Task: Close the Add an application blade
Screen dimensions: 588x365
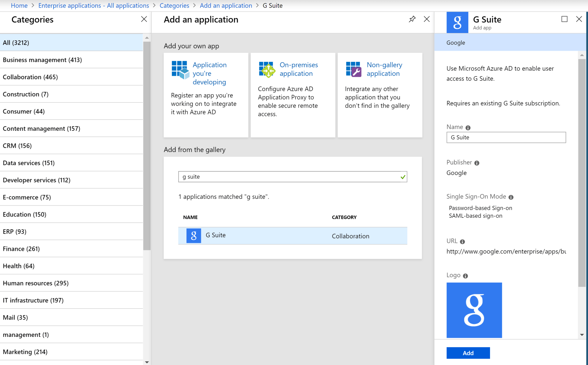Action: (427, 19)
